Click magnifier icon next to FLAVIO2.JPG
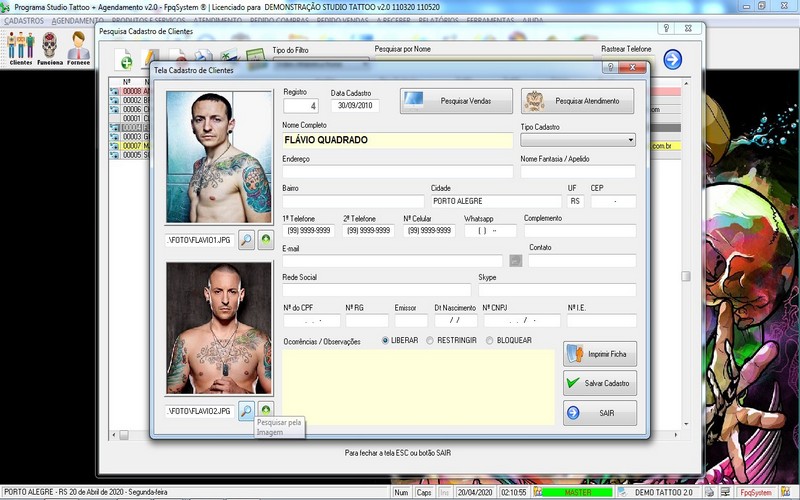Screen dimensions: 800x500 pyautogui.click(x=246, y=410)
